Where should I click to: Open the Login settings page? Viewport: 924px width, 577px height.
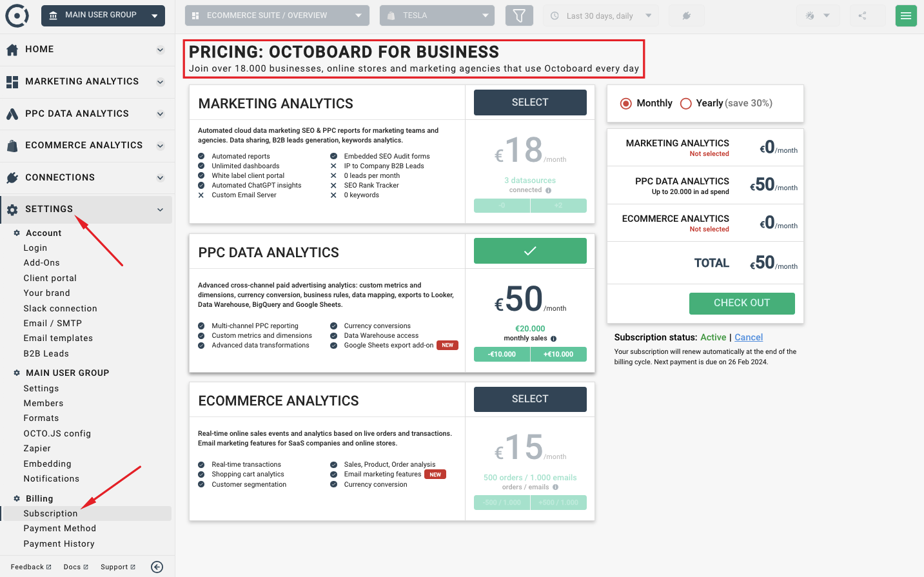point(35,248)
